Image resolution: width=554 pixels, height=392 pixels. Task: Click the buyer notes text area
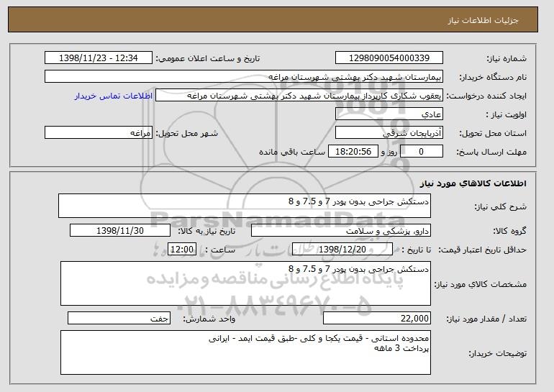click(245, 352)
